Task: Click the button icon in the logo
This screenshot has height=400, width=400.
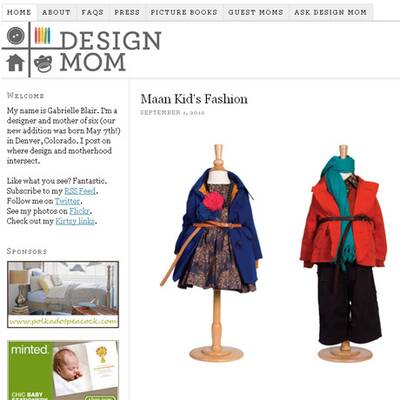Action: [15, 36]
